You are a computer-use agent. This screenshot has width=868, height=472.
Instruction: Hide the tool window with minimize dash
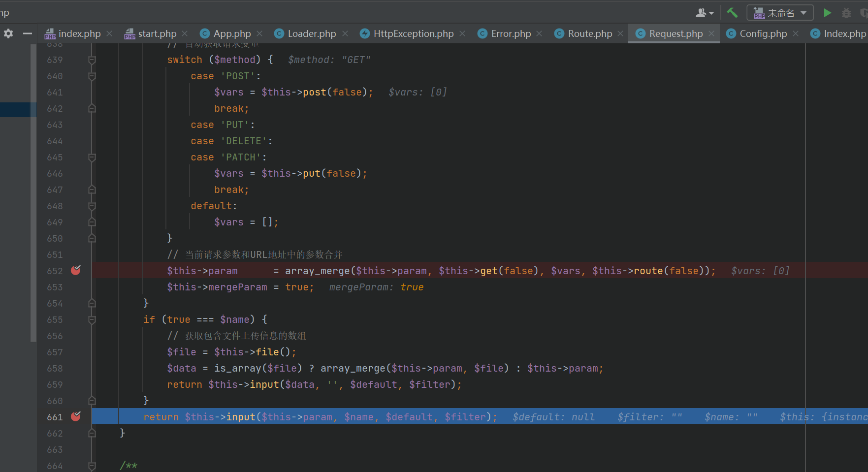(28, 33)
